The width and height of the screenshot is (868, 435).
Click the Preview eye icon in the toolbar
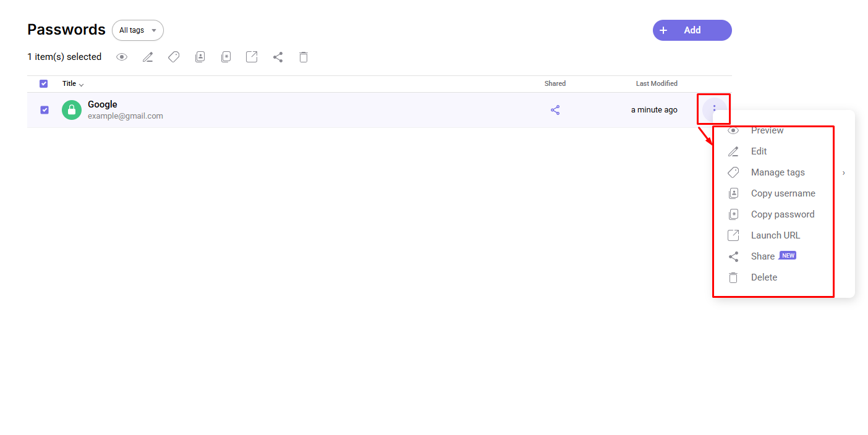[122, 57]
